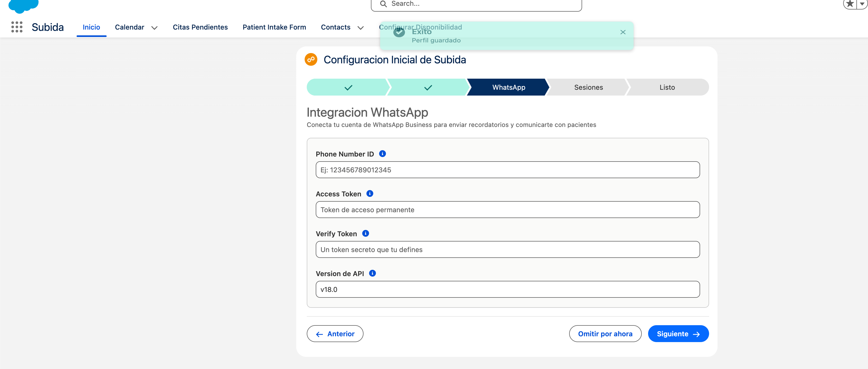Viewport: 868px width, 369px height.
Task: Click Omitir por ahora button
Action: pyautogui.click(x=605, y=334)
